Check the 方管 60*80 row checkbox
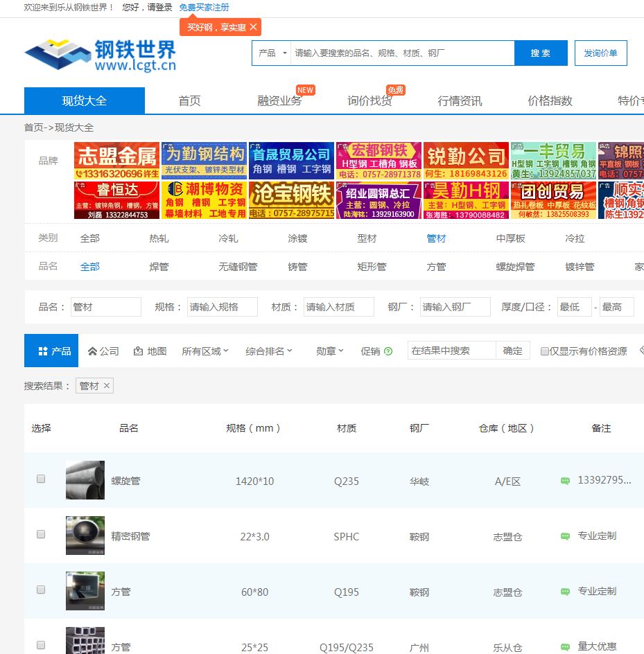The image size is (644, 654). tap(41, 590)
